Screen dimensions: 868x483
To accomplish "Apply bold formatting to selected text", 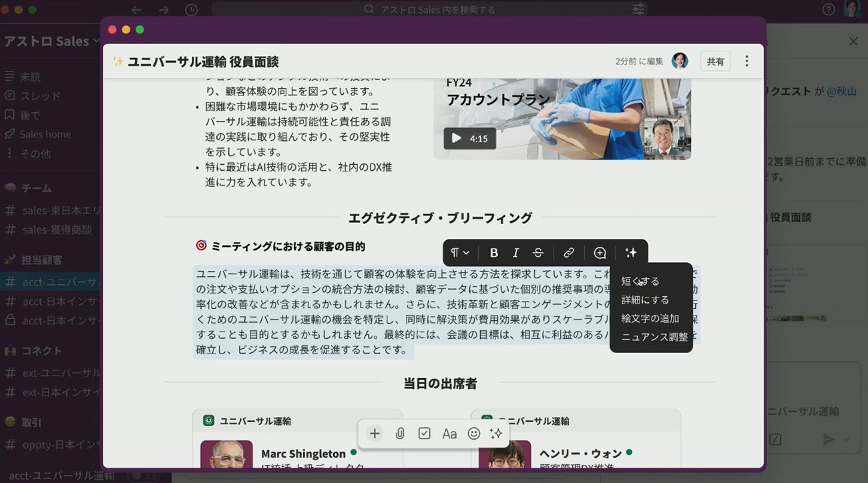I will (x=494, y=253).
